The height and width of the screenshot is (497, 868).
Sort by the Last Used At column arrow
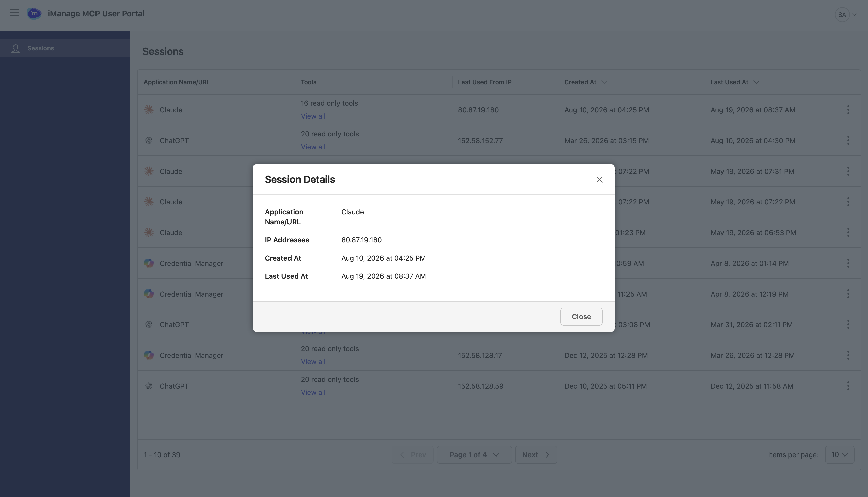tap(756, 82)
